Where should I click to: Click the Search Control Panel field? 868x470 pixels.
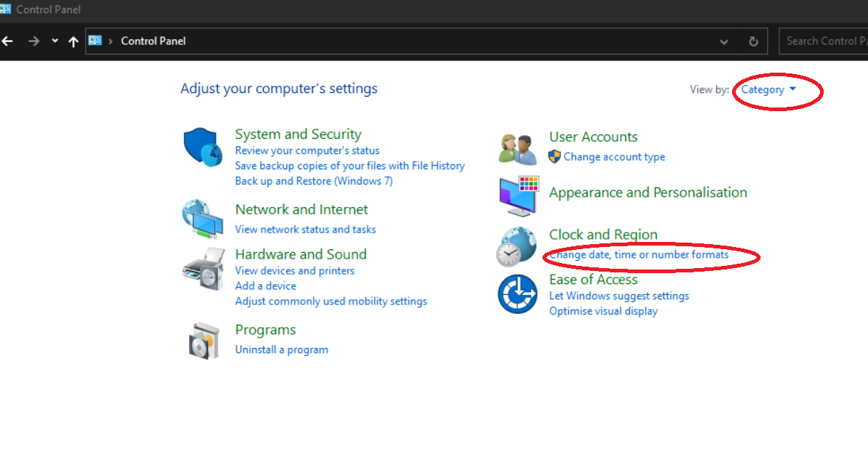(x=823, y=41)
